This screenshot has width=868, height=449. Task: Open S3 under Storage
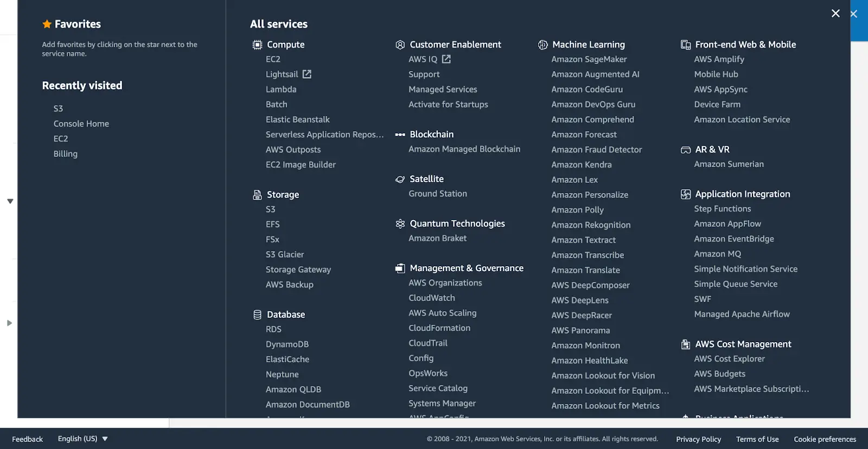pos(271,209)
